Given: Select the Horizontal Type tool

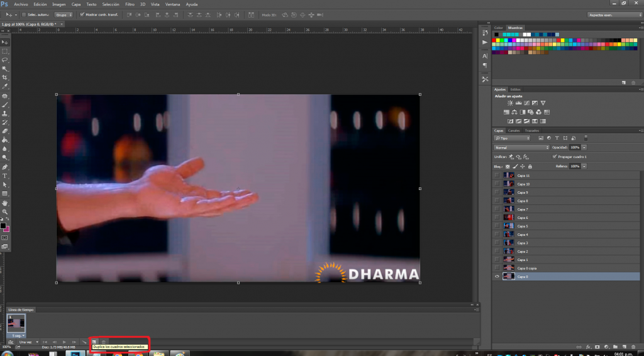Looking at the screenshot, I should [5, 175].
